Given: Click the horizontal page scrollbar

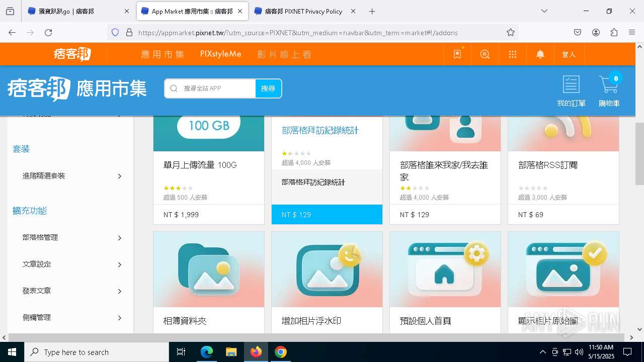Looking at the screenshot, I should click(x=317, y=338).
